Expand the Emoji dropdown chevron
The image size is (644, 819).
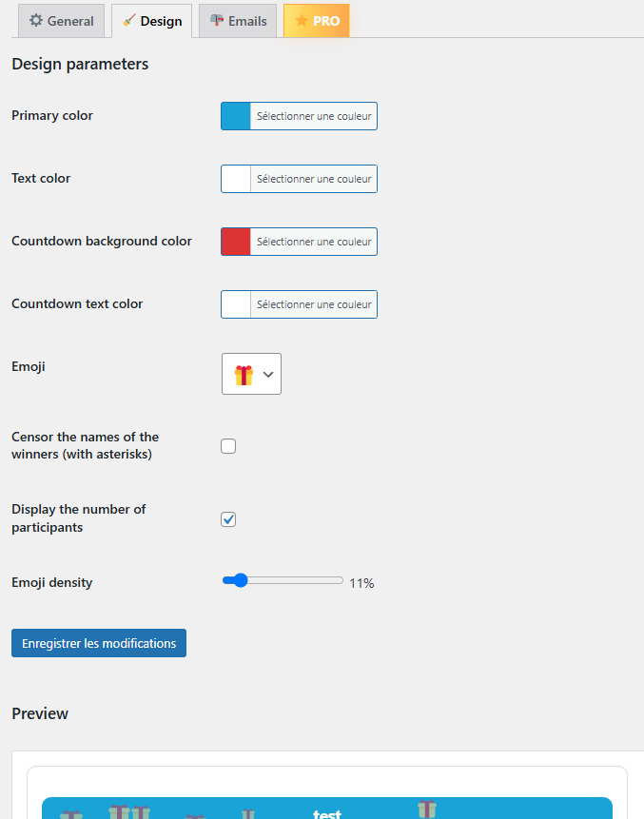[268, 375]
